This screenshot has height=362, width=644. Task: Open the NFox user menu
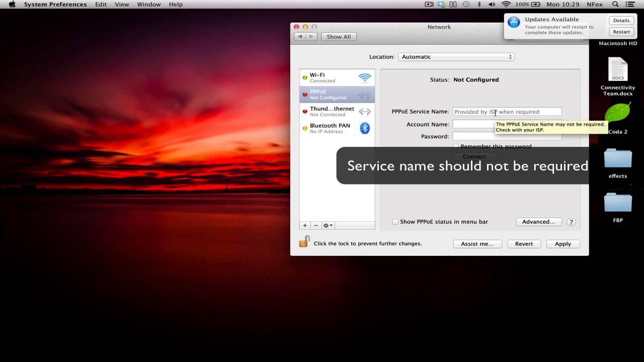click(x=595, y=5)
